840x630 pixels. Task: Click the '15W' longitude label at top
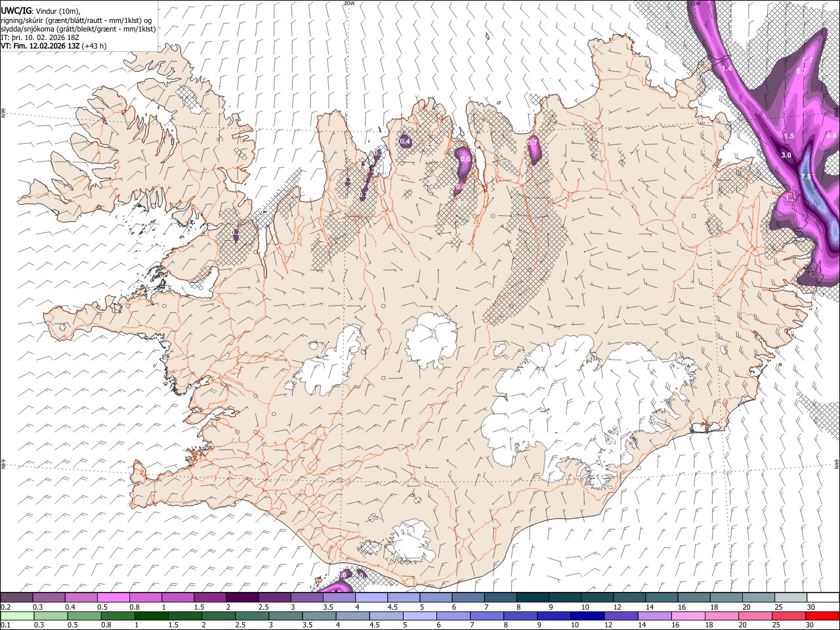pos(696,3)
